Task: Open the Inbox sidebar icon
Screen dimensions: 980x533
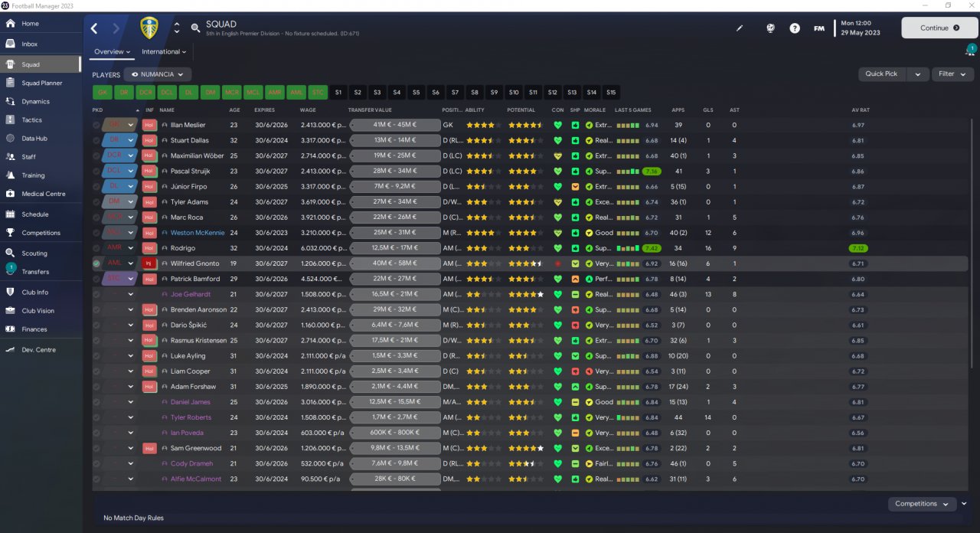Action: pos(11,44)
